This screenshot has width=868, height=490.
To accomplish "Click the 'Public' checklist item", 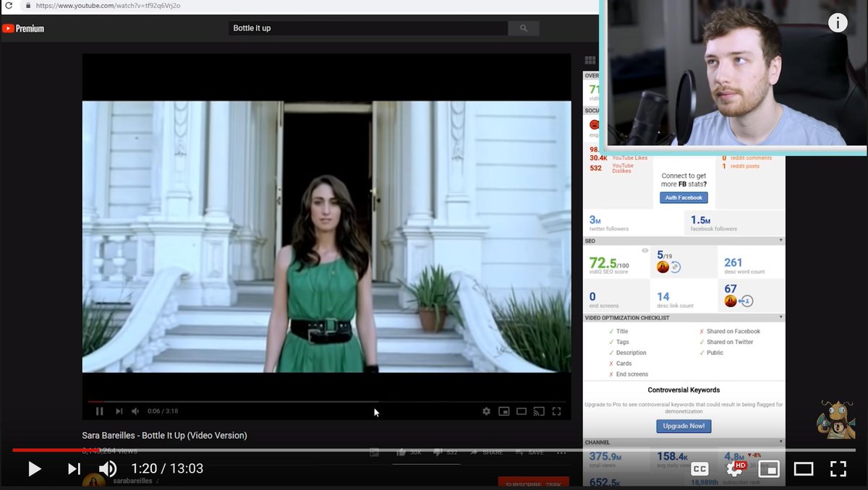I will point(715,353).
